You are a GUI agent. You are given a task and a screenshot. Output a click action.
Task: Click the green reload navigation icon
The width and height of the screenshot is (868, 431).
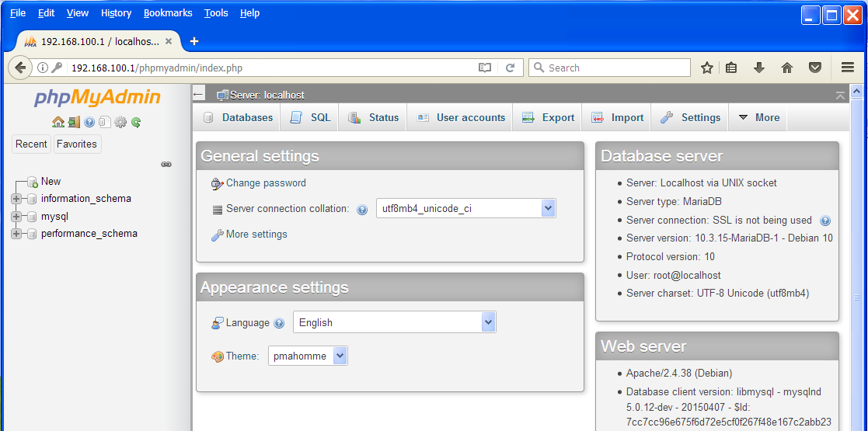136,122
